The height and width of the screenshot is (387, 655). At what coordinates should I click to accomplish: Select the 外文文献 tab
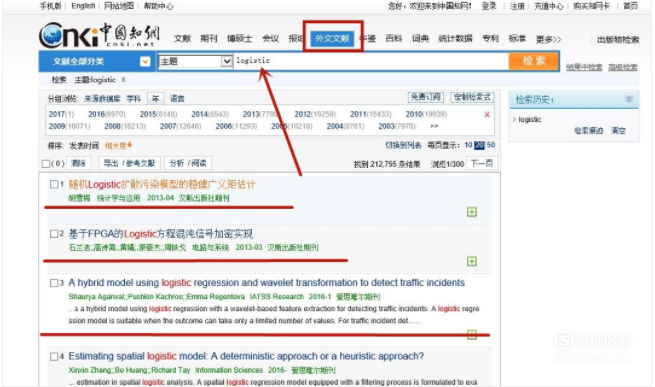[x=332, y=38]
